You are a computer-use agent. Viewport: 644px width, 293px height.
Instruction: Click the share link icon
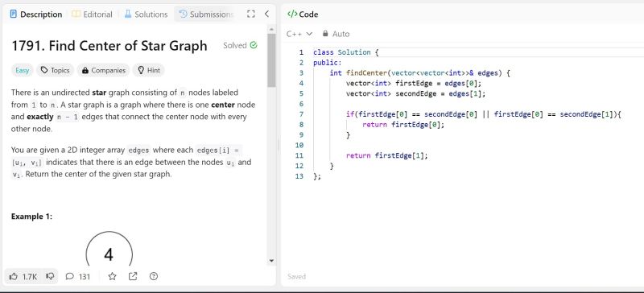click(x=133, y=277)
